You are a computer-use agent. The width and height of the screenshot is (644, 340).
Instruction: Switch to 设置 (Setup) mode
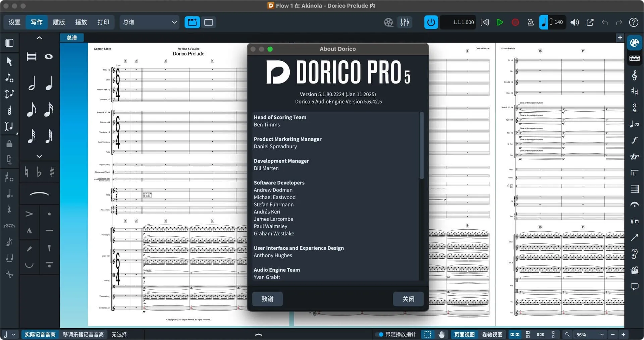14,22
